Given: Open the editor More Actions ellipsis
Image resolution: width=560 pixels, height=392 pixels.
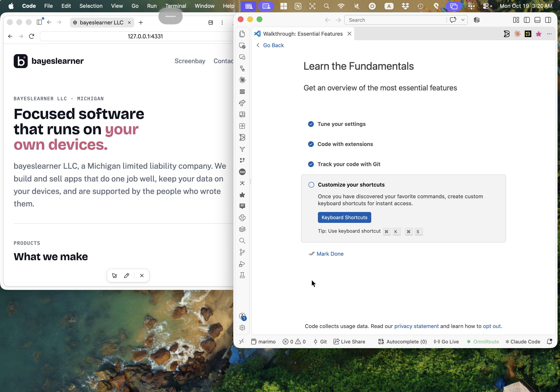Looking at the screenshot, I should point(549,34).
